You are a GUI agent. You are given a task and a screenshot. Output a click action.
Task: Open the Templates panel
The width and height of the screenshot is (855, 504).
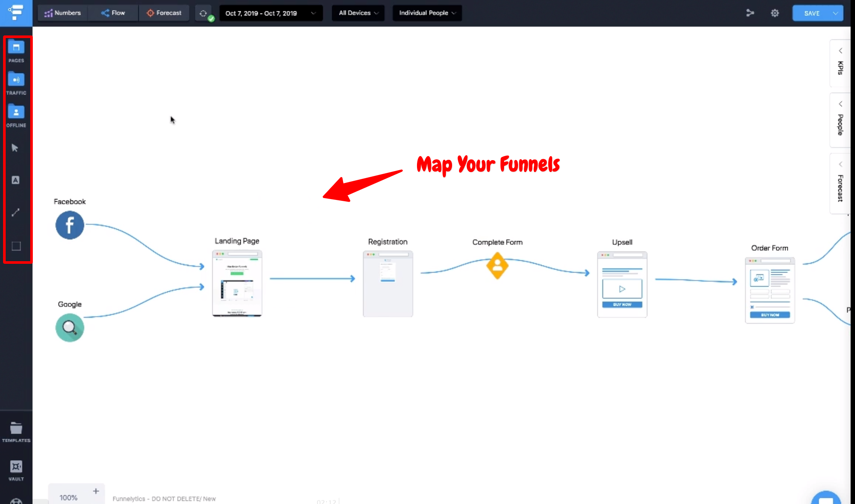pos(16,429)
